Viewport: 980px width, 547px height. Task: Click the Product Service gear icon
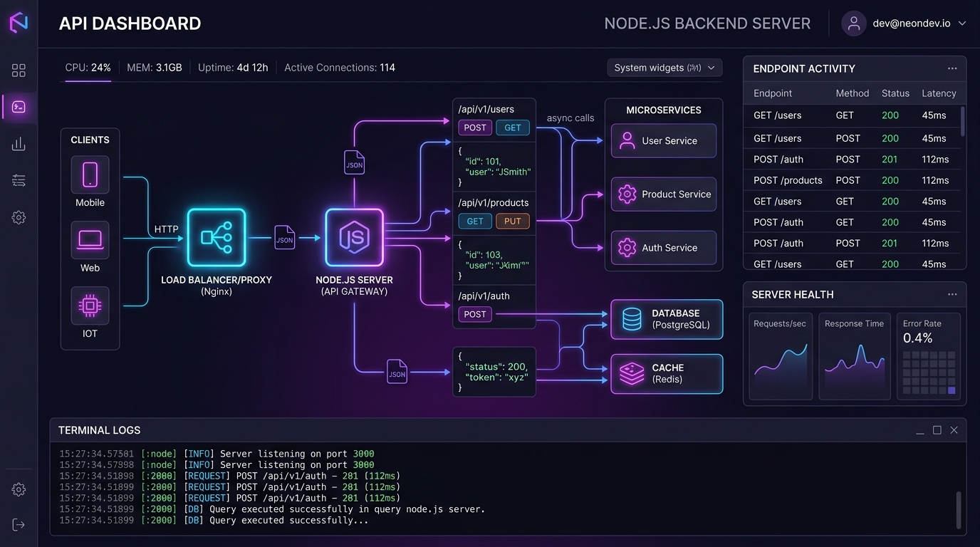627,194
